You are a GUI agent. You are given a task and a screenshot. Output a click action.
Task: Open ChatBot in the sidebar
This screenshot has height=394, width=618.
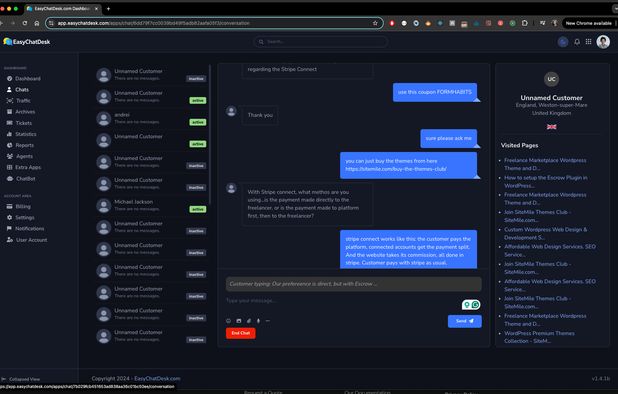point(21,178)
